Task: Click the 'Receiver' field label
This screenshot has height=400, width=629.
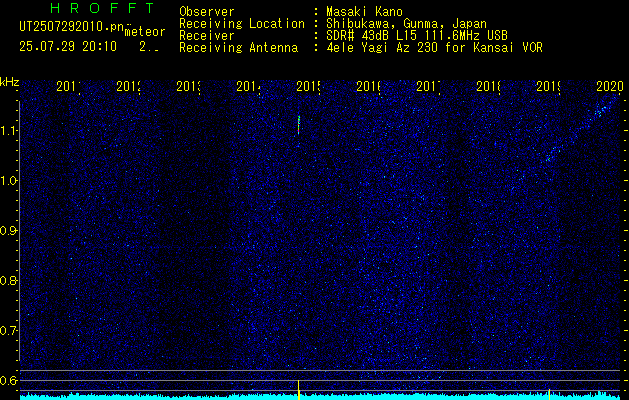Action: [x=207, y=35]
